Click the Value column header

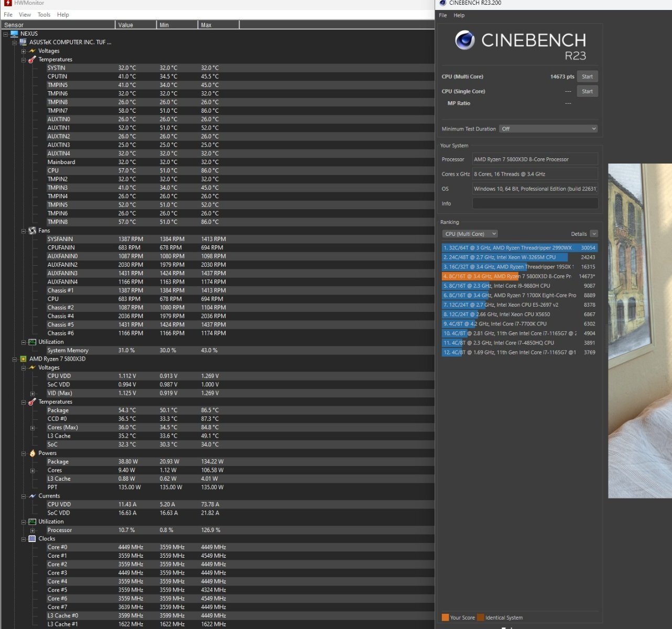tap(136, 25)
